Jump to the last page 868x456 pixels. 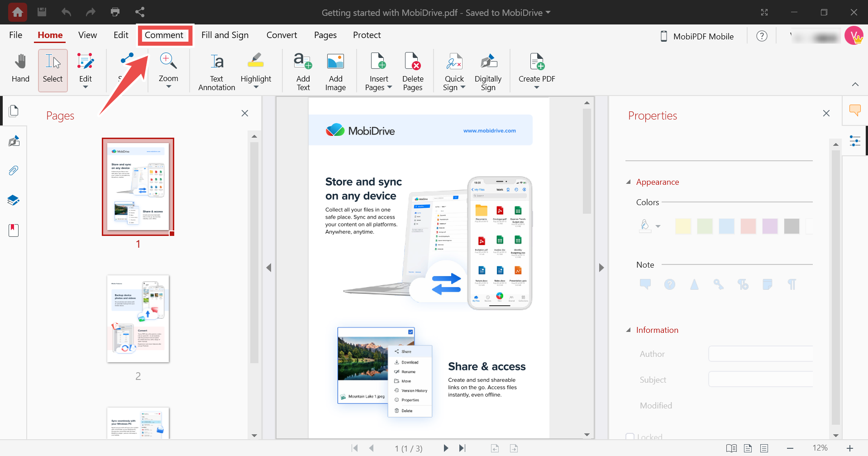tap(462, 448)
